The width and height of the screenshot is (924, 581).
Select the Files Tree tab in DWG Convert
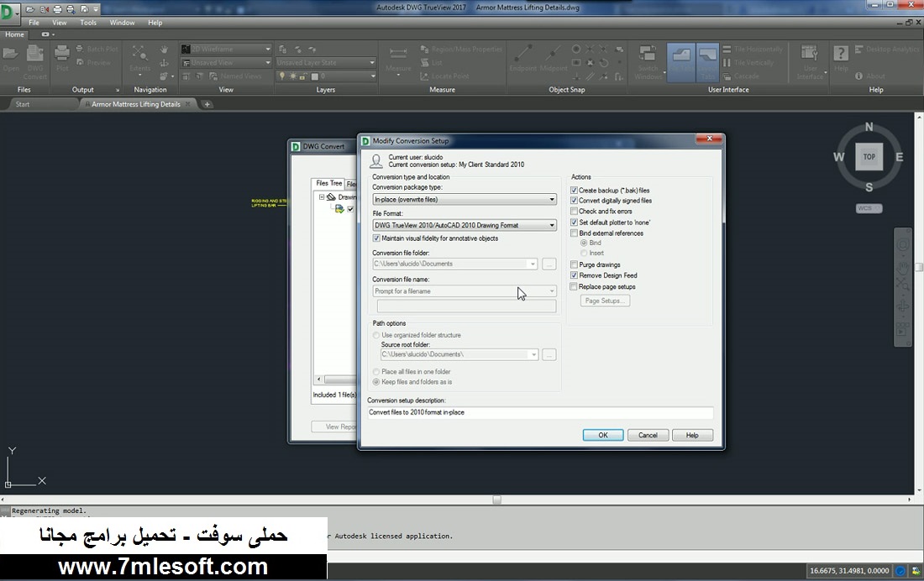tap(328, 183)
